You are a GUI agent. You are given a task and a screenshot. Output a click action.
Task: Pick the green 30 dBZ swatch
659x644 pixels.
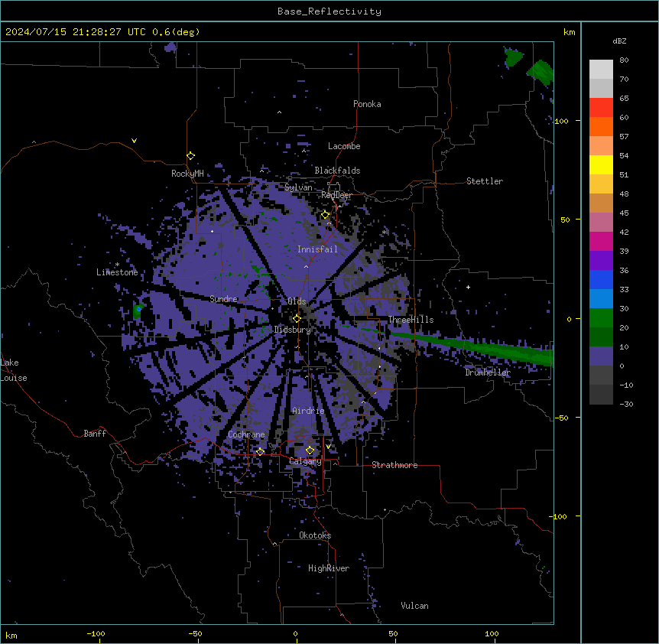point(601,318)
